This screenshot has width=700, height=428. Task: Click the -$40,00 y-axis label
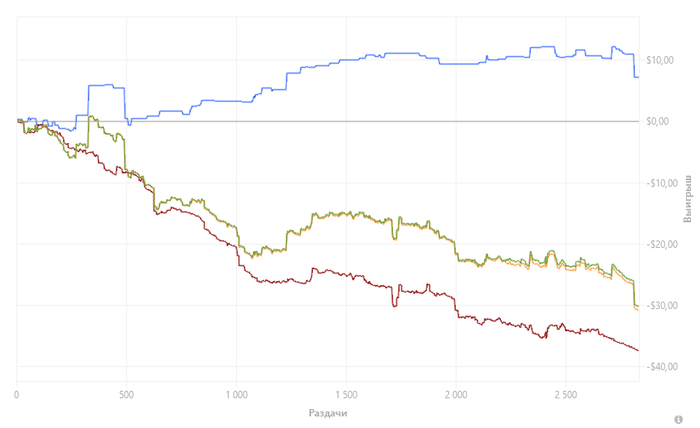point(660,367)
